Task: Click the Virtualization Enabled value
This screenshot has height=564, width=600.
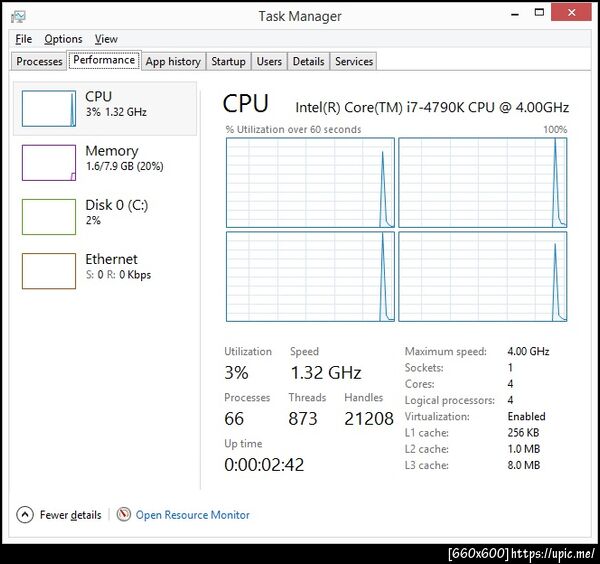Action: coord(527,416)
